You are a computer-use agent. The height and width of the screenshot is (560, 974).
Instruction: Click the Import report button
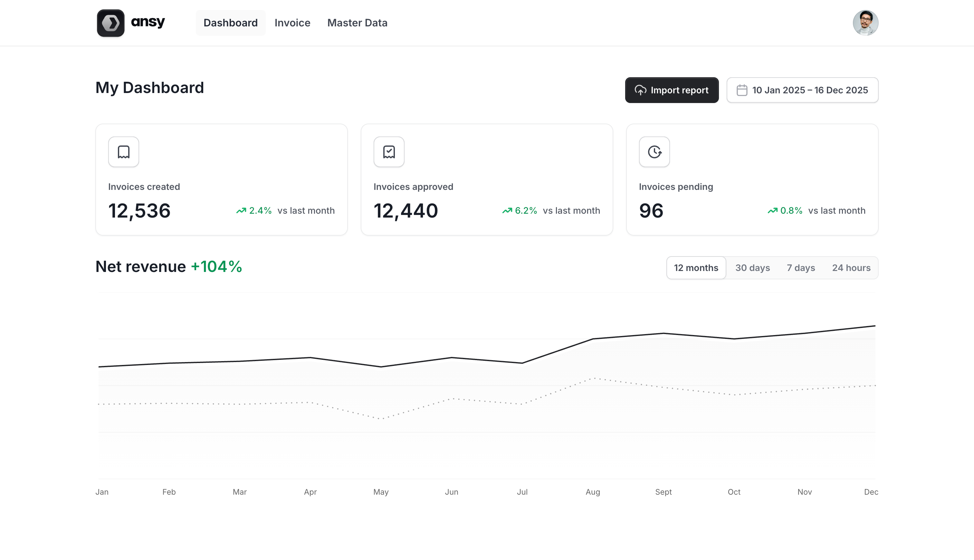[x=672, y=90]
